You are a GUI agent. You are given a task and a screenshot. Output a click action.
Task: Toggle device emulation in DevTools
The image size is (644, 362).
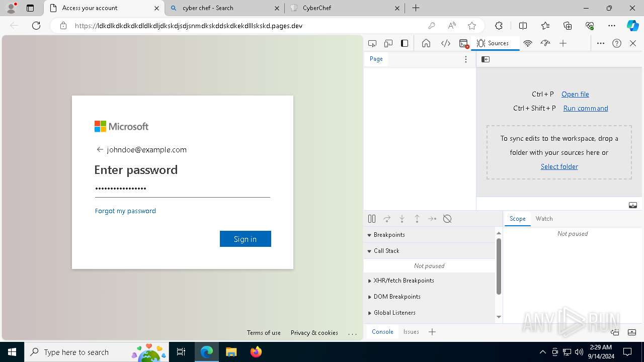click(x=388, y=43)
